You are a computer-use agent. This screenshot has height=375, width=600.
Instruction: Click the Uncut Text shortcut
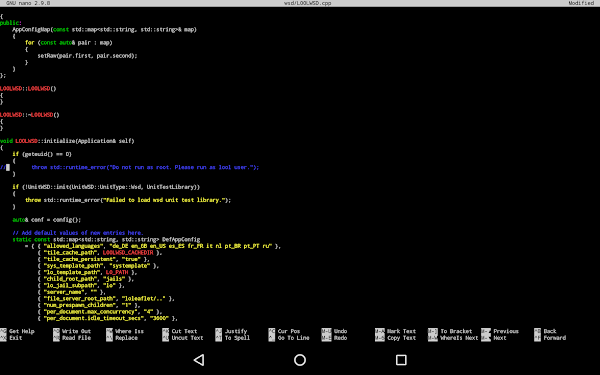click(x=188, y=338)
